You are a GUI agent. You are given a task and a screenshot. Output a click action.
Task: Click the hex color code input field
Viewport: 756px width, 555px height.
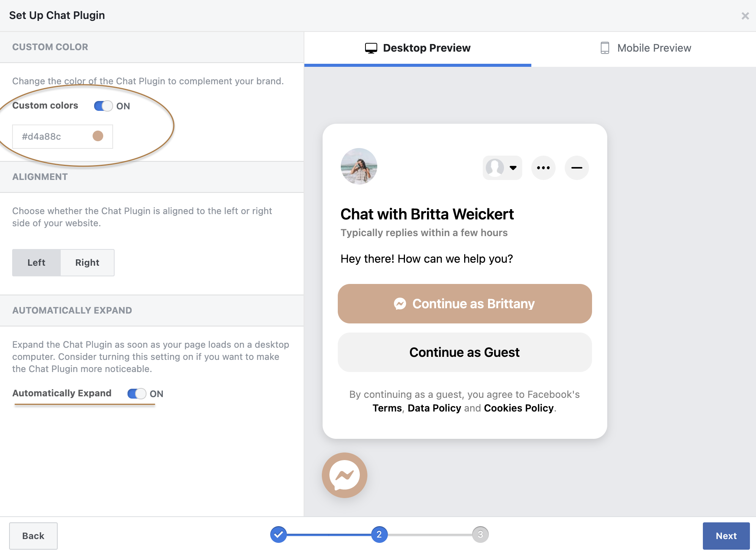pyautogui.click(x=49, y=137)
